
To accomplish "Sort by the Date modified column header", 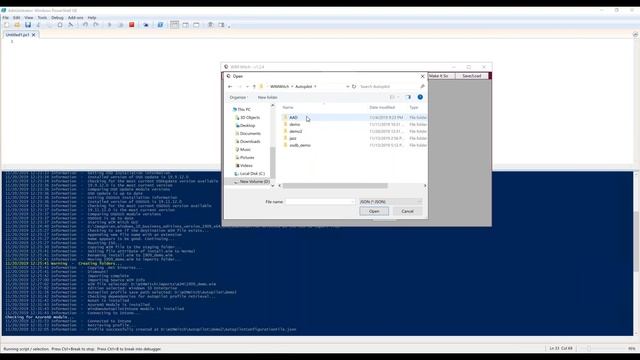I will click(x=382, y=107).
